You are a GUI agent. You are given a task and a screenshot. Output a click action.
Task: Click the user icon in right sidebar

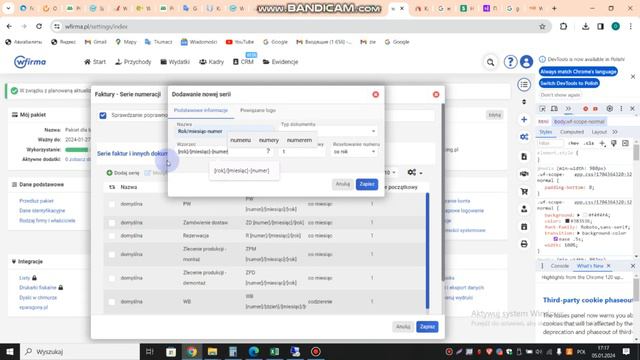pos(524,209)
